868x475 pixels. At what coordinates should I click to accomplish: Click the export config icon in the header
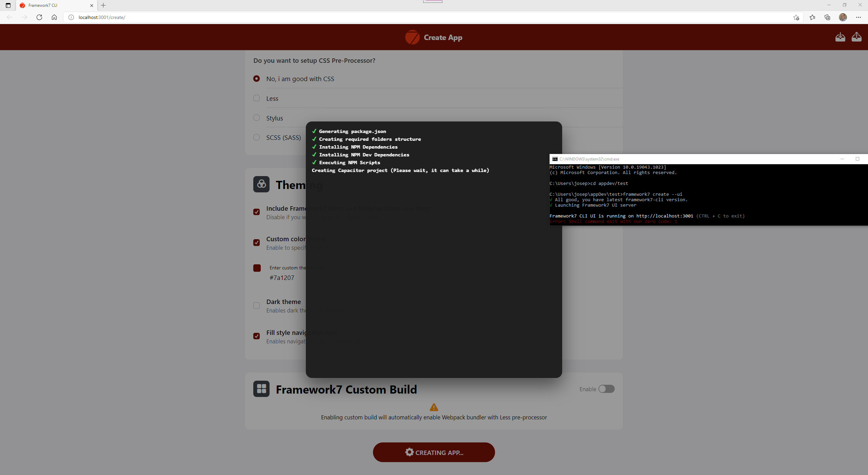pos(856,37)
